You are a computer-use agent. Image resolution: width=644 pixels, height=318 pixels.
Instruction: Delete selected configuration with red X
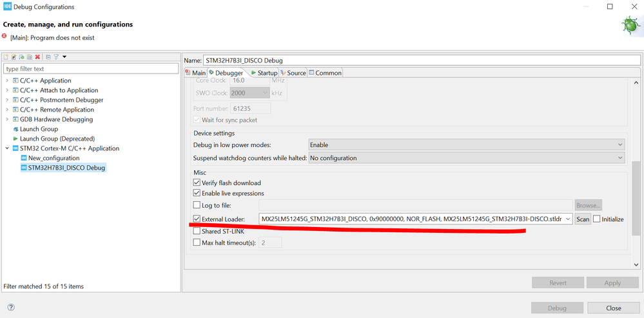pyautogui.click(x=37, y=57)
